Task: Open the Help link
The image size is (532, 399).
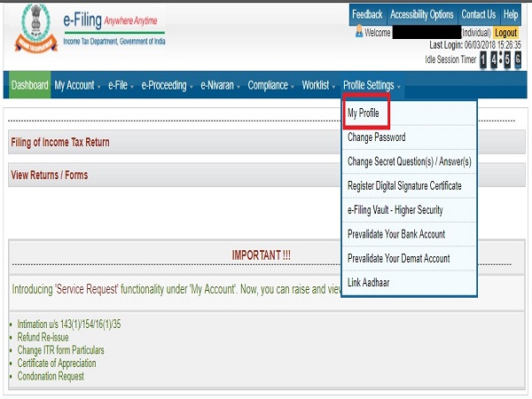Action: pos(511,14)
